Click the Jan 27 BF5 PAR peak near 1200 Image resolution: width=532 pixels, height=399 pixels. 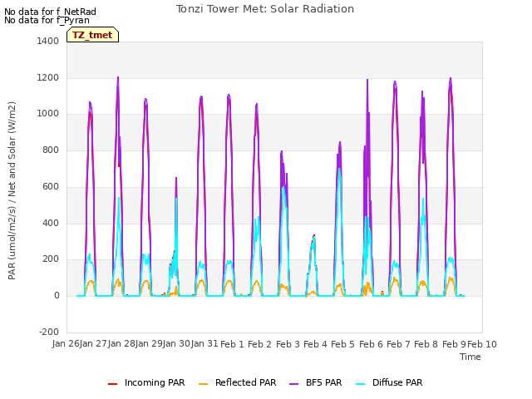point(118,77)
